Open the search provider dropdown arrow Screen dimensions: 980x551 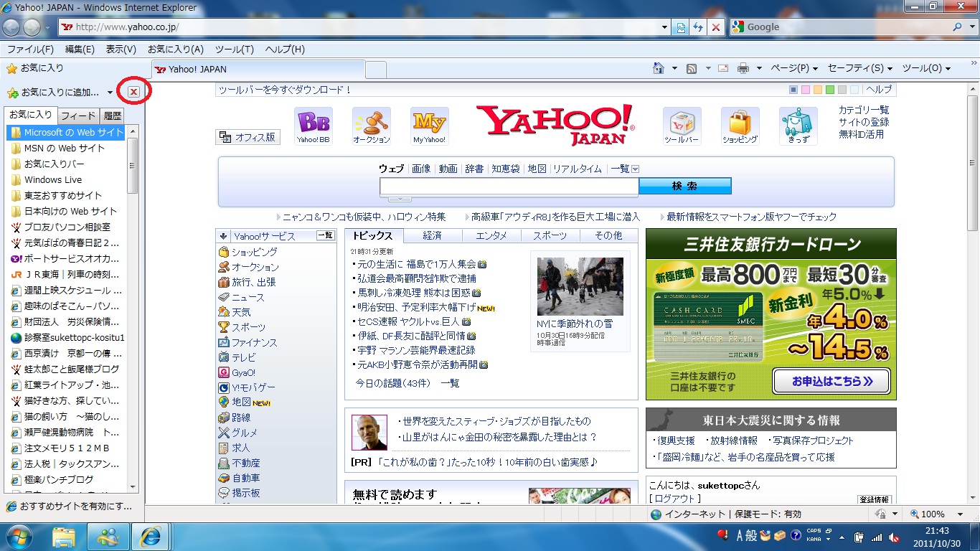point(971,27)
